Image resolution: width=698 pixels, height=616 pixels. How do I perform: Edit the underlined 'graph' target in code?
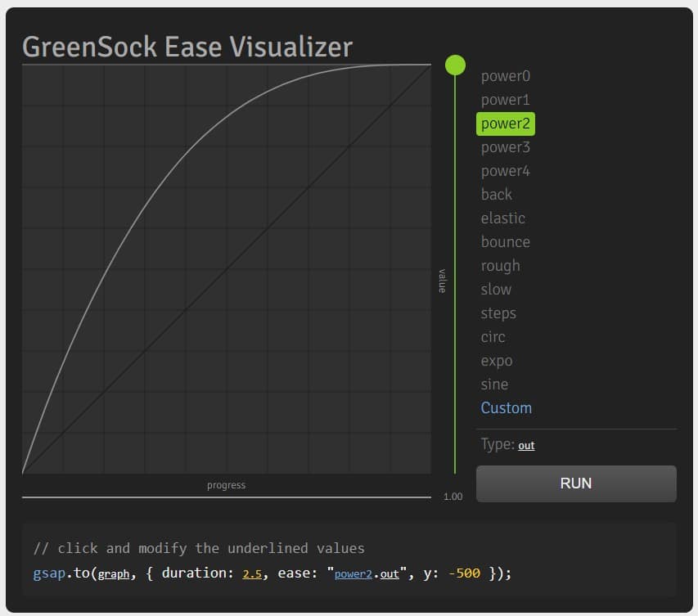(114, 573)
